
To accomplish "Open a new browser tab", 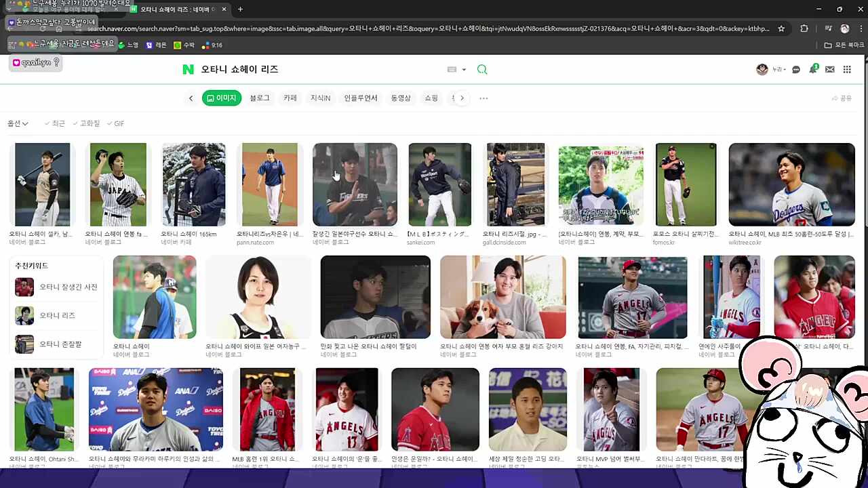I will coord(240,9).
